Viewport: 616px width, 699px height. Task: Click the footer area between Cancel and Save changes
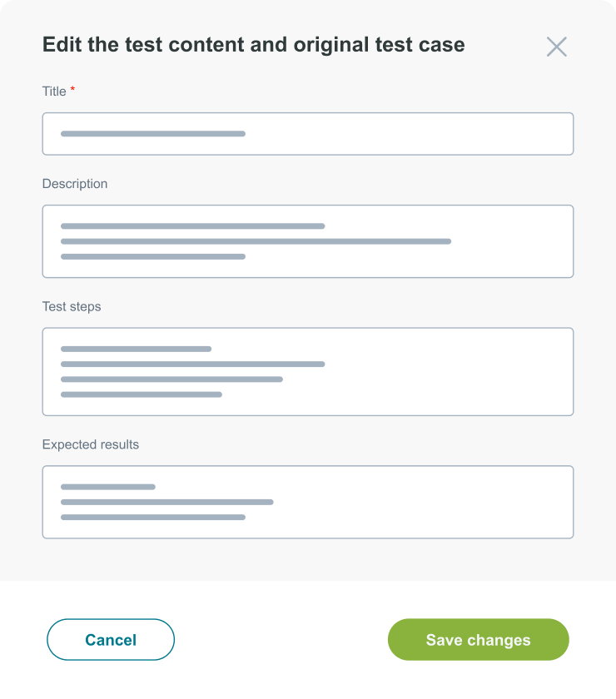(x=283, y=639)
